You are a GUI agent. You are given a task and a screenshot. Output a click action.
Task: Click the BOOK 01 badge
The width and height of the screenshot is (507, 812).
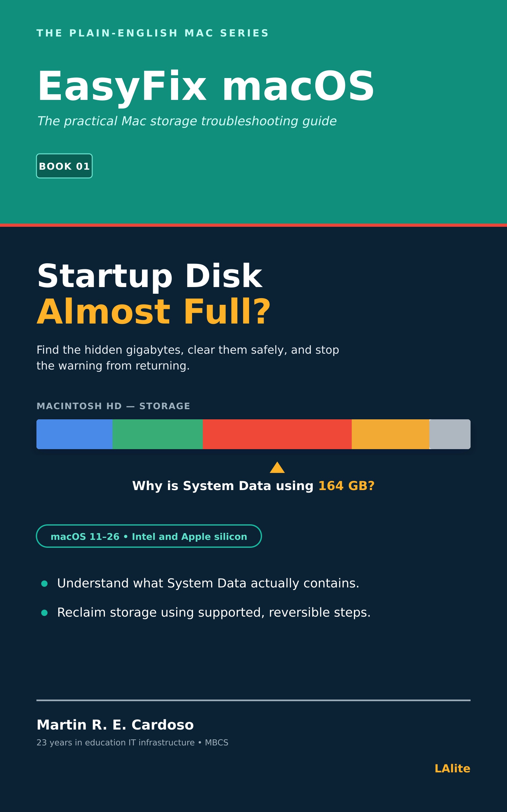pos(64,166)
